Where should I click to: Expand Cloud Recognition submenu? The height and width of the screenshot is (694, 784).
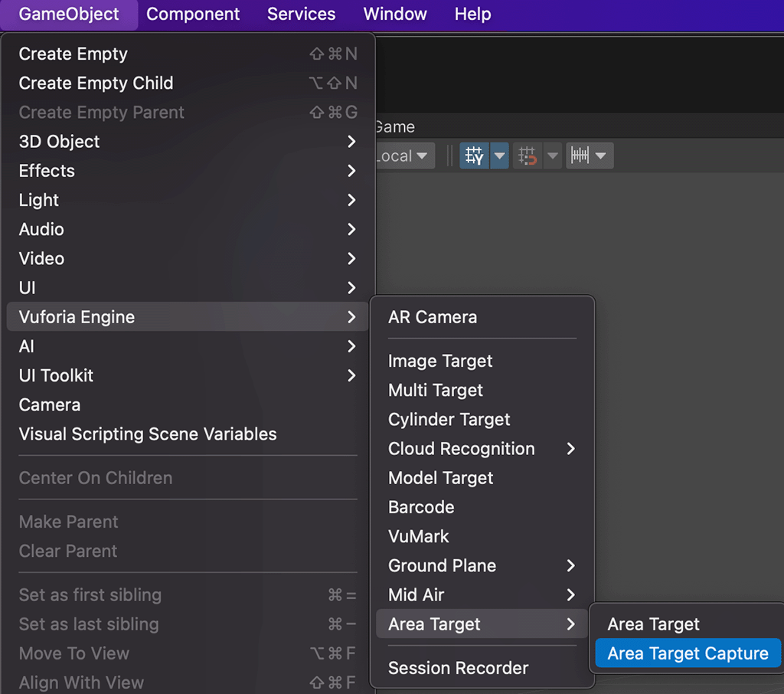pos(482,449)
